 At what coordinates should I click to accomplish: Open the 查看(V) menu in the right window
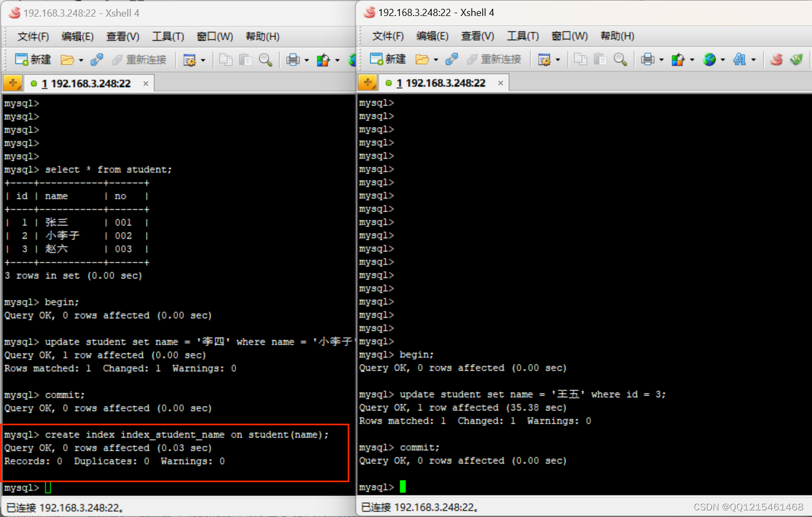pyautogui.click(x=478, y=36)
